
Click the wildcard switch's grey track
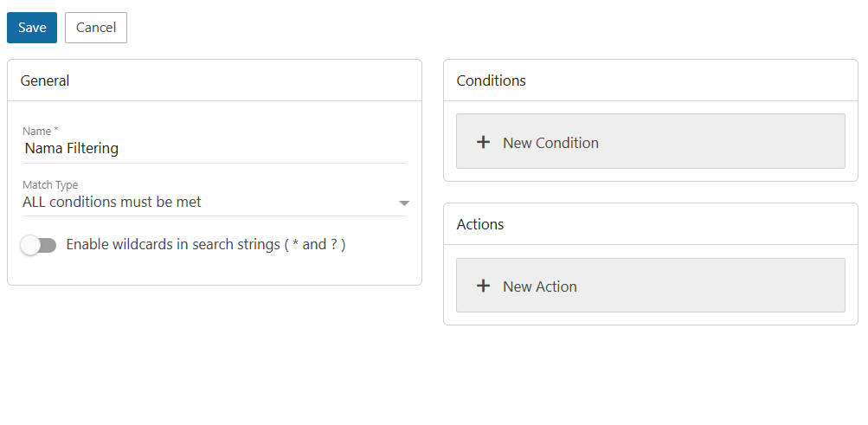pos(48,246)
